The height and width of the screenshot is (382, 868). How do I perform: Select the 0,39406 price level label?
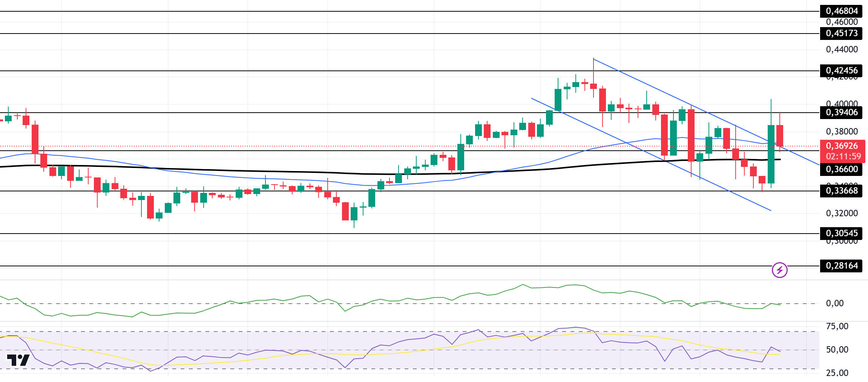pyautogui.click(x=841, y=113)
